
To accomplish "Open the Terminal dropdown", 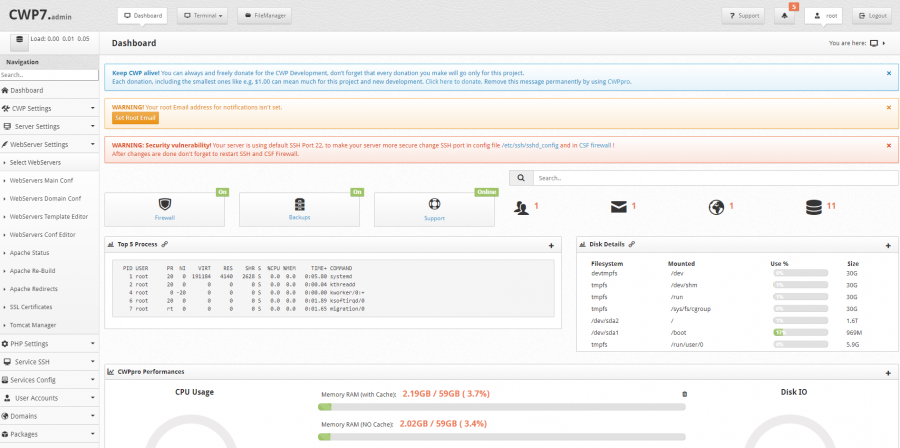I will [x=203, y=16].
